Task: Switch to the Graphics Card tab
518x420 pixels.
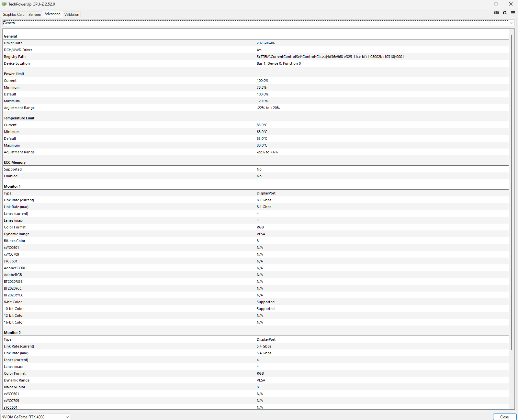Action: coord(14,15)
